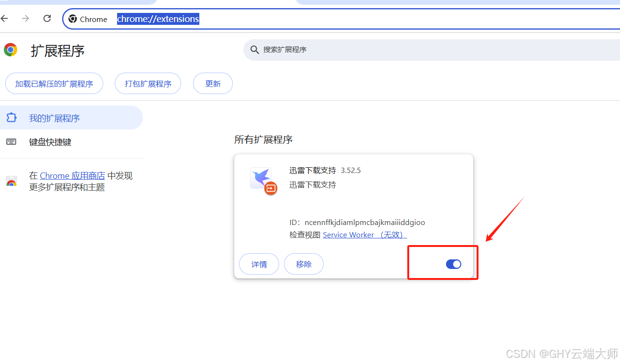This screenshot has width=620, height=364.
Task: Click the Chrome Web Store icon in sidebar
Action: pos(11,182)
